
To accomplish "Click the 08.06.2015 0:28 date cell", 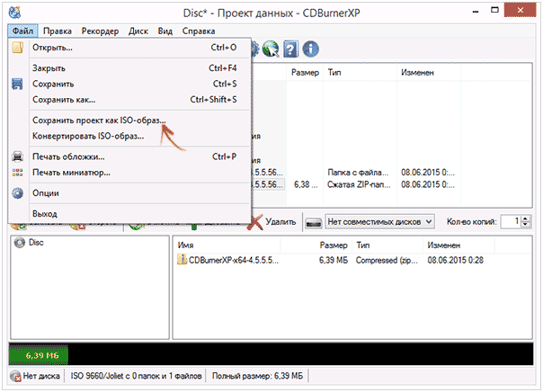I will 456,260.
